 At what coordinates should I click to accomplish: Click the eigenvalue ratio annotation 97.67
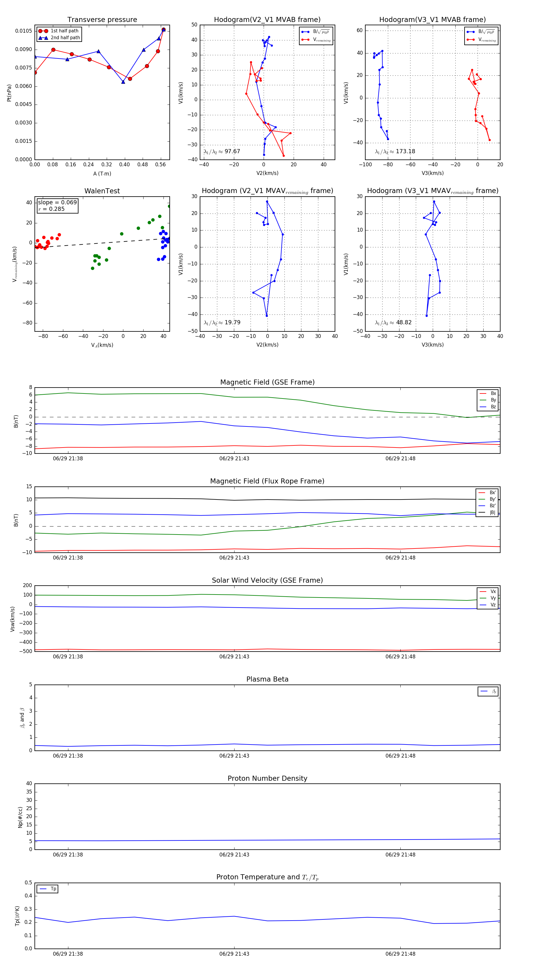pyautogui.click(x=222, y=151)
